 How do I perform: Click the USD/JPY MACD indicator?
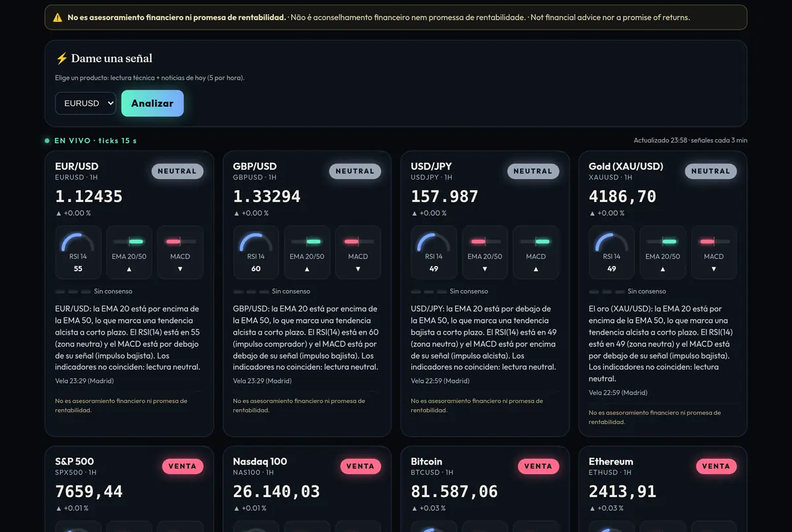(x=536, y=251)
